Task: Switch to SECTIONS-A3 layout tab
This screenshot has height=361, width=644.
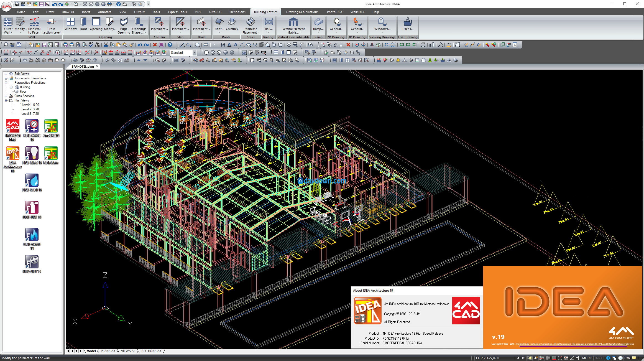Action: coord(151,351)
